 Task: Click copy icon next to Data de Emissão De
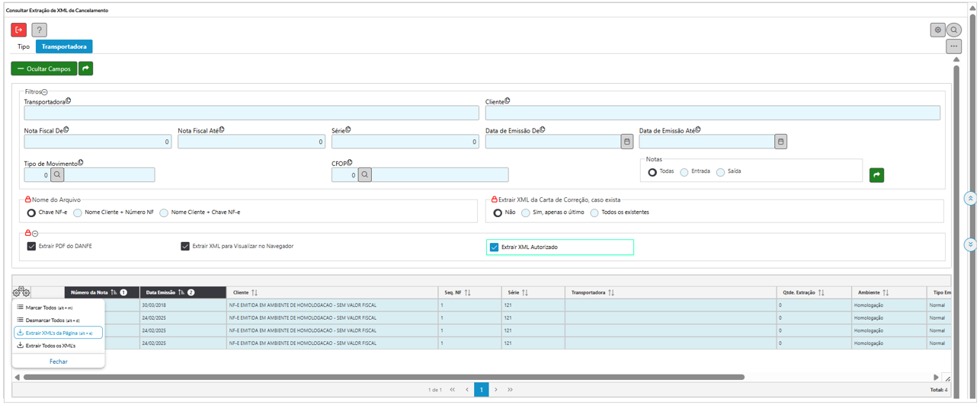pyautogui.click(x=543, y=129)
